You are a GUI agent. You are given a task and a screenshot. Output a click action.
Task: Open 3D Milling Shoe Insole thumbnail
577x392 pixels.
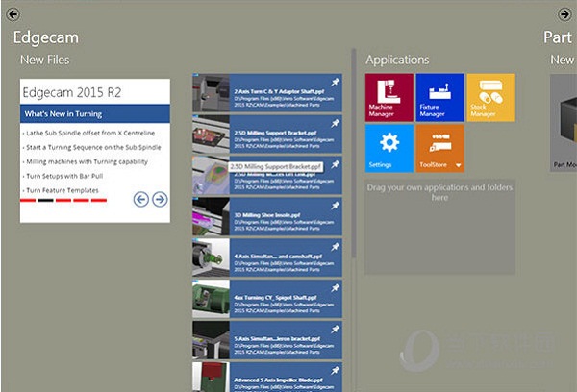click(211, 216)
